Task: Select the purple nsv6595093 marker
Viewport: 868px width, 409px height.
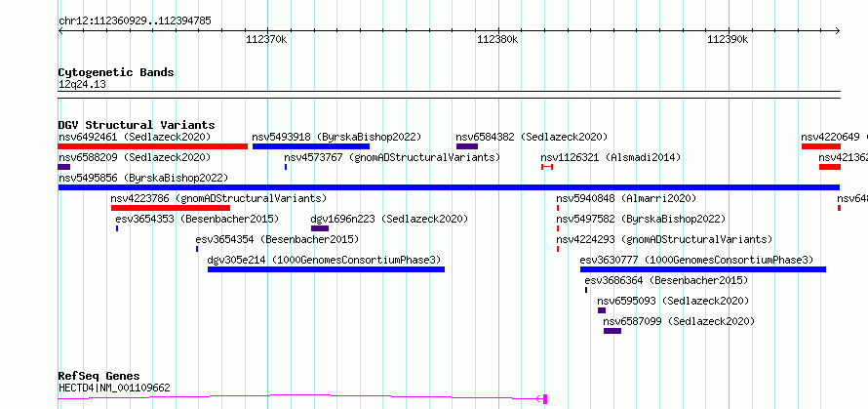Action: (602, 310)
